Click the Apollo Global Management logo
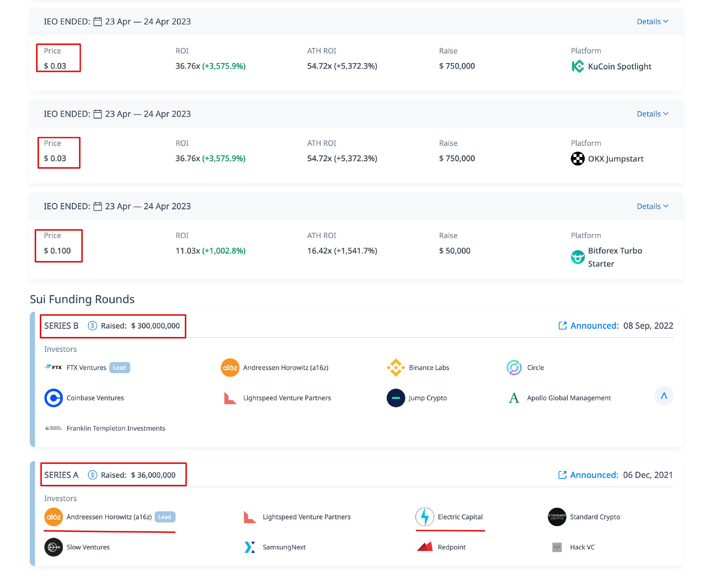Viewport: 728px width, 585px height. click(x=514, y=398)
